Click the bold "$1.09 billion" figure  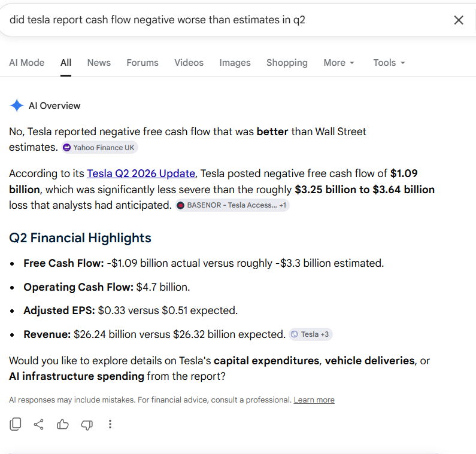click(404, 173)
